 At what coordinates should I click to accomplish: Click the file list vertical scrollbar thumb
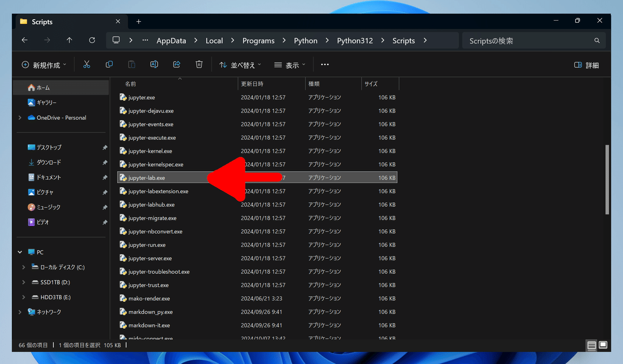(608, 179)
